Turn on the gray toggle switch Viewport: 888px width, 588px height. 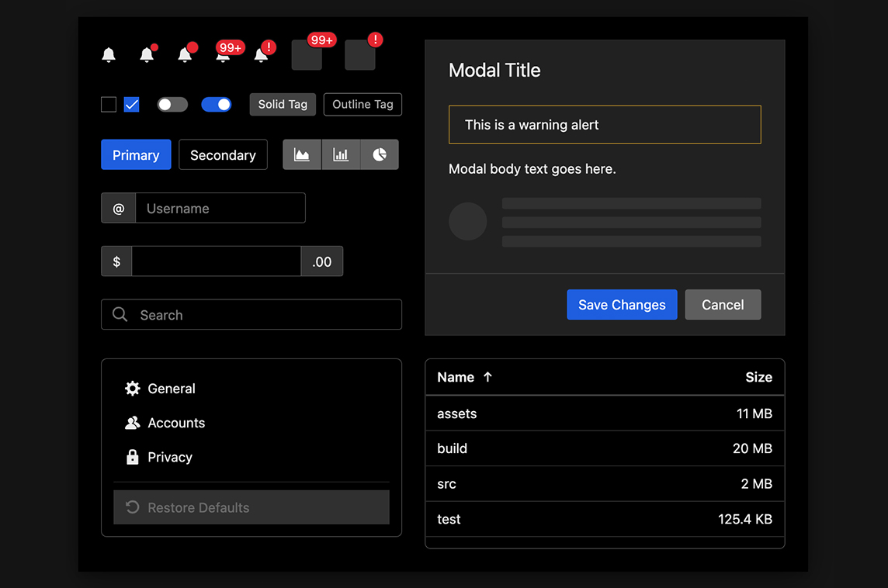172,105
